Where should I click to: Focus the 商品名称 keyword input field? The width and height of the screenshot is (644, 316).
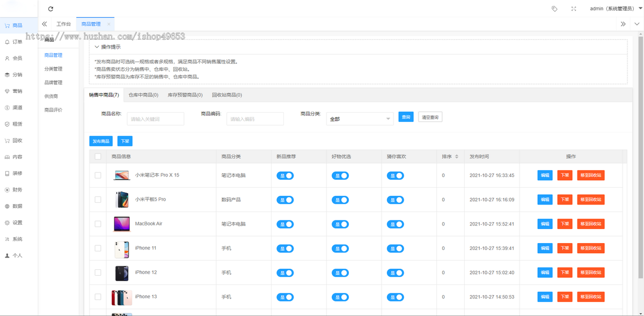click(156, 119)
